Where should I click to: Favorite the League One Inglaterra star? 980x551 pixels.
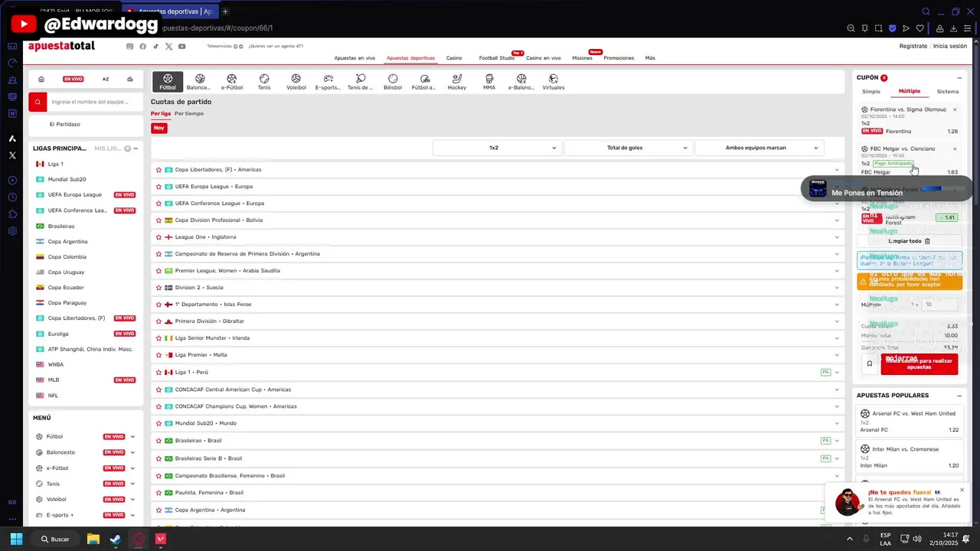pos(158,237)
